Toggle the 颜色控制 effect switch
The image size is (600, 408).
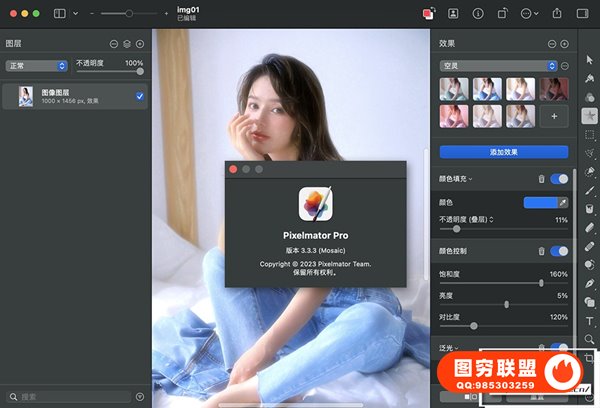click(559, 251)
